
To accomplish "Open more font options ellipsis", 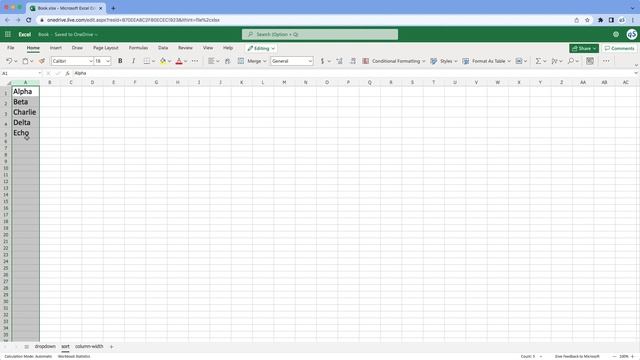I will (x=195, y=61).
